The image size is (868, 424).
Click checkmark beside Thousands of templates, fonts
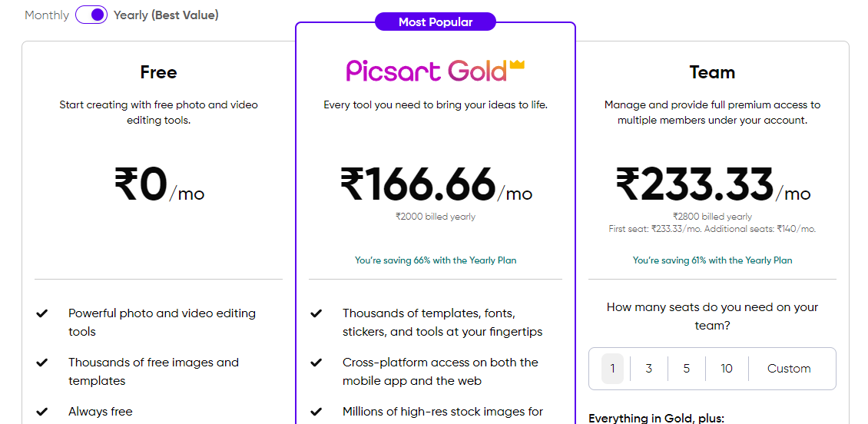(x=316, y=313)
